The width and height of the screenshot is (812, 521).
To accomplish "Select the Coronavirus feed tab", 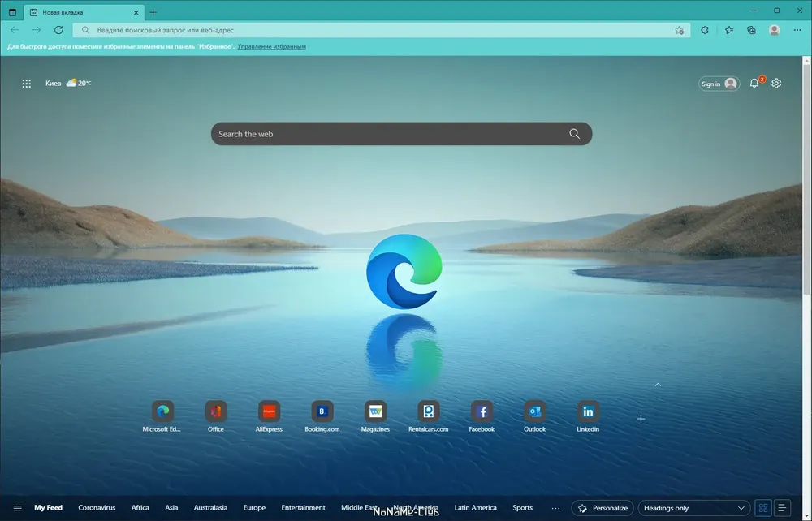I will coord(97,507).
